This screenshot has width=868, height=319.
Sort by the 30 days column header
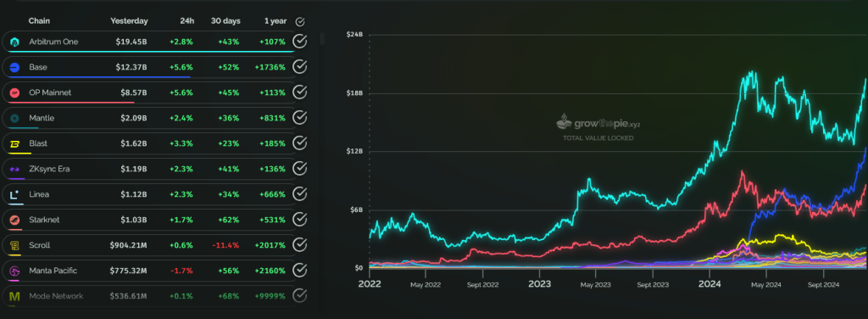(x=225, y=21)
